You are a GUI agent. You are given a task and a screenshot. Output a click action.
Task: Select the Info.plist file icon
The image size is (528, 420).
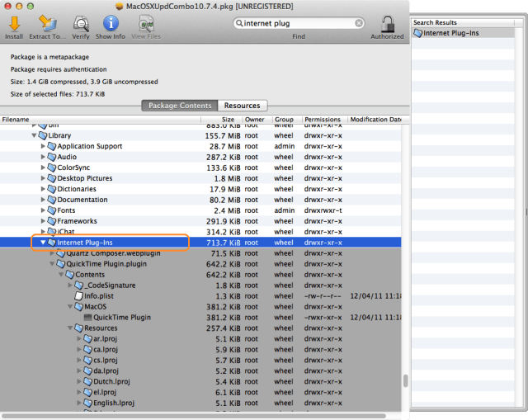[78, 296]
